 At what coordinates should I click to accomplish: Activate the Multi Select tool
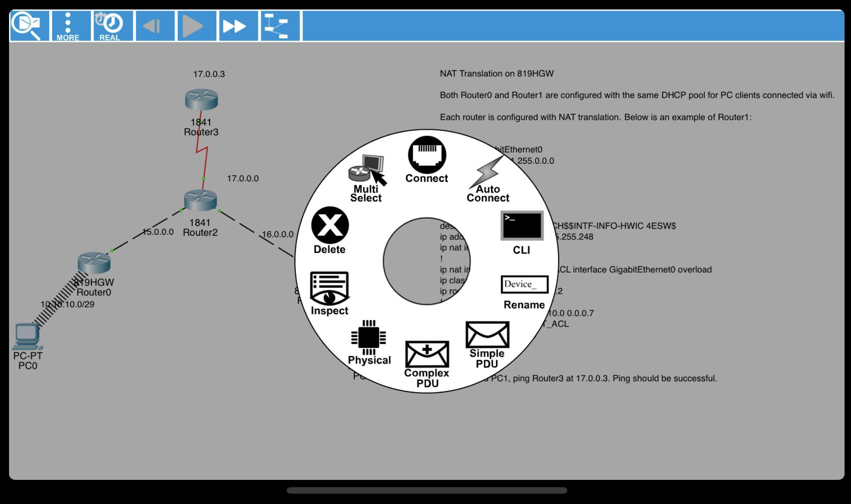coord(366,179)
